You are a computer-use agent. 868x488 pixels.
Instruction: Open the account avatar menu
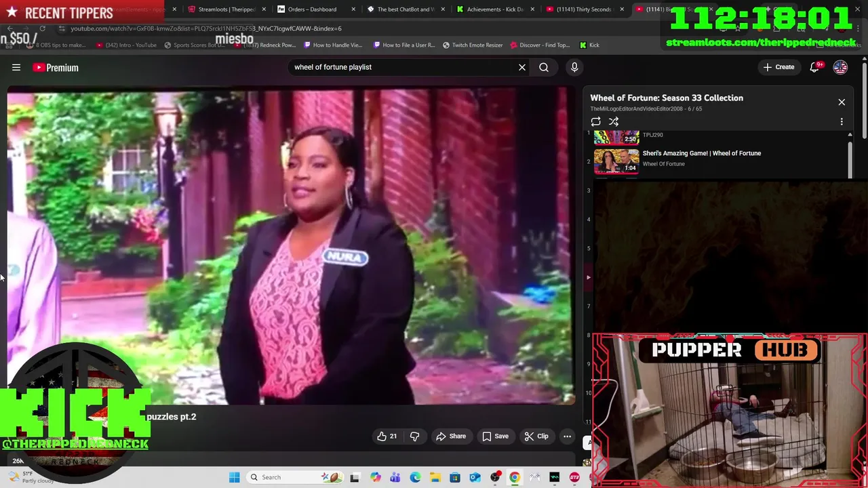point(840,67)
